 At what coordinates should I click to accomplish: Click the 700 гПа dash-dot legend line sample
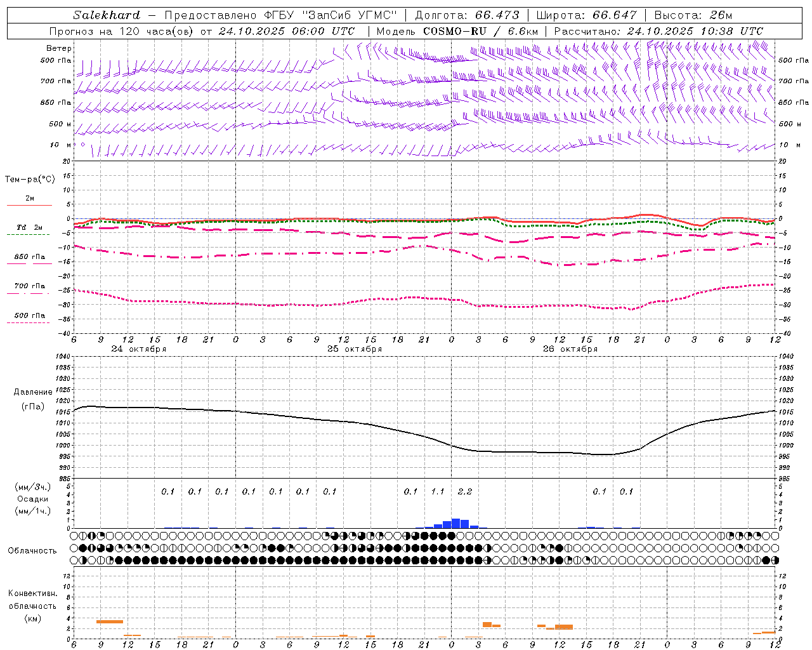point(29,293)
